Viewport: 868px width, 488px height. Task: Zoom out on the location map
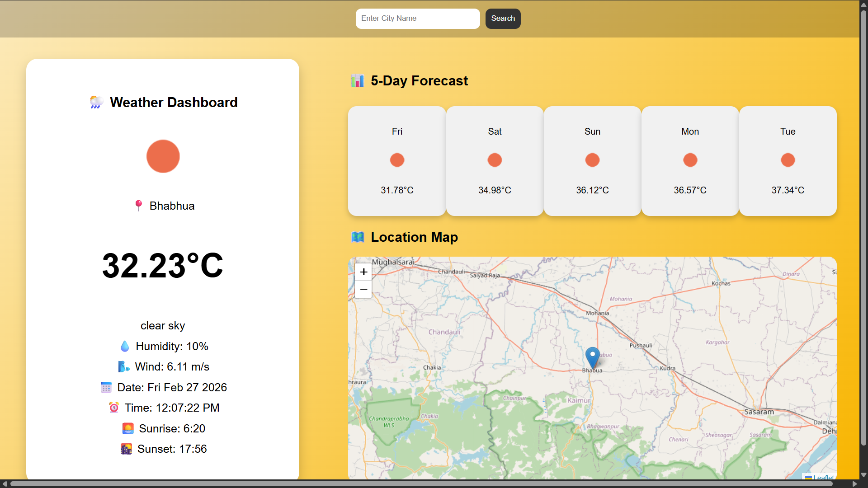click(x=363, y=289)
